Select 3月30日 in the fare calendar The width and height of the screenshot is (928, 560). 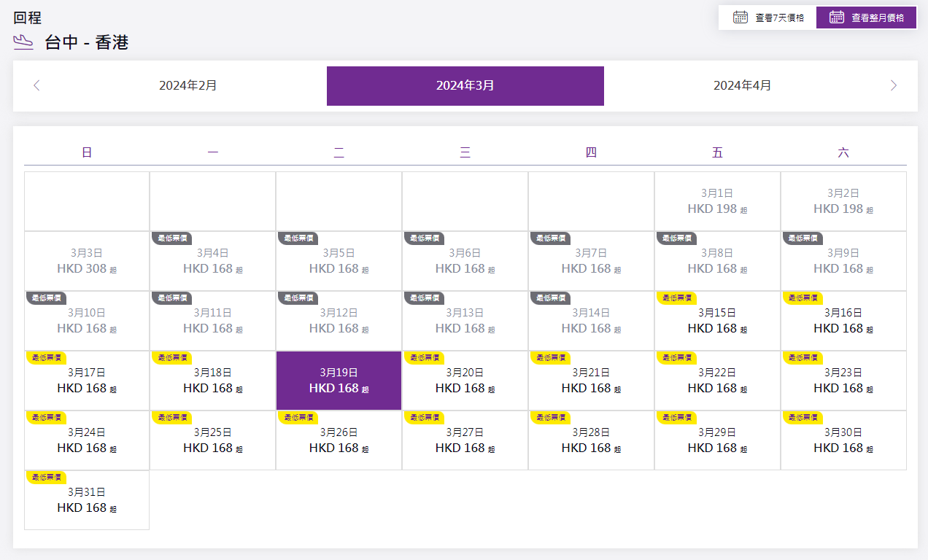pyautogui.click(x=843, y=440)
